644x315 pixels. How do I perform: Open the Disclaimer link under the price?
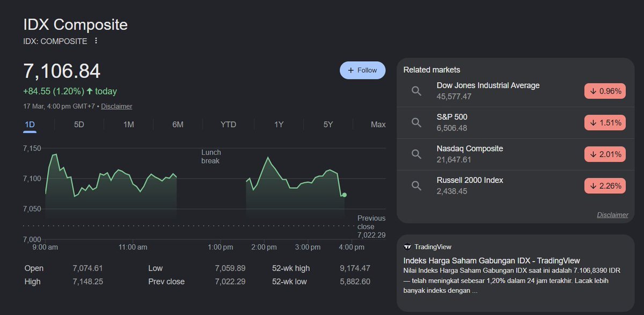[116, 106]
